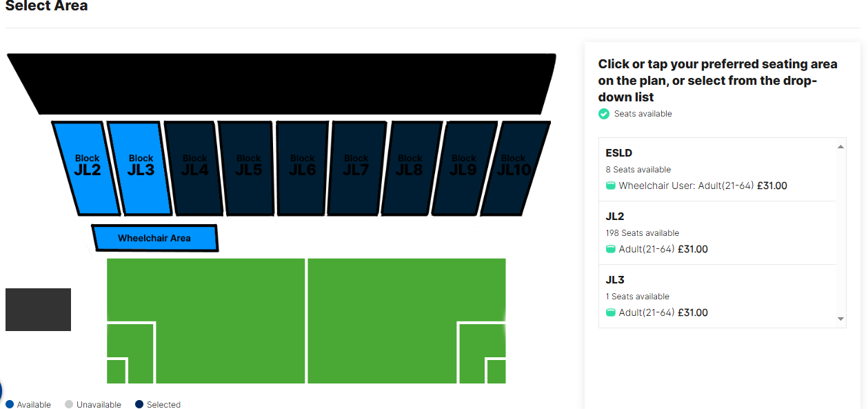This screenshot has width=868, height=409.
Task: Select the Wheelchair Area on the plan
Action: coord(155,238)
